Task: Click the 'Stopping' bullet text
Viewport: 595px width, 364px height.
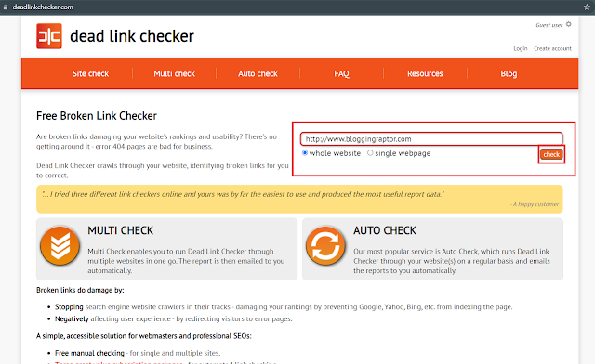Action: point(69,306)
